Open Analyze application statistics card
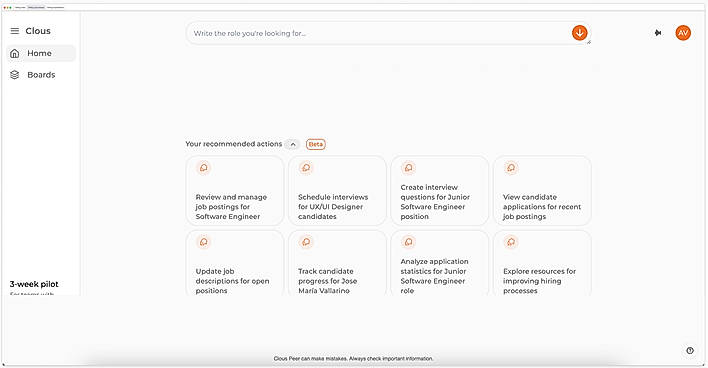 [440, 263]
